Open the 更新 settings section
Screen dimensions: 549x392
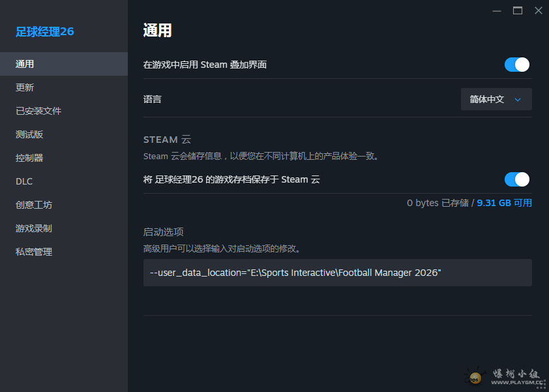[x=25, y=87]
